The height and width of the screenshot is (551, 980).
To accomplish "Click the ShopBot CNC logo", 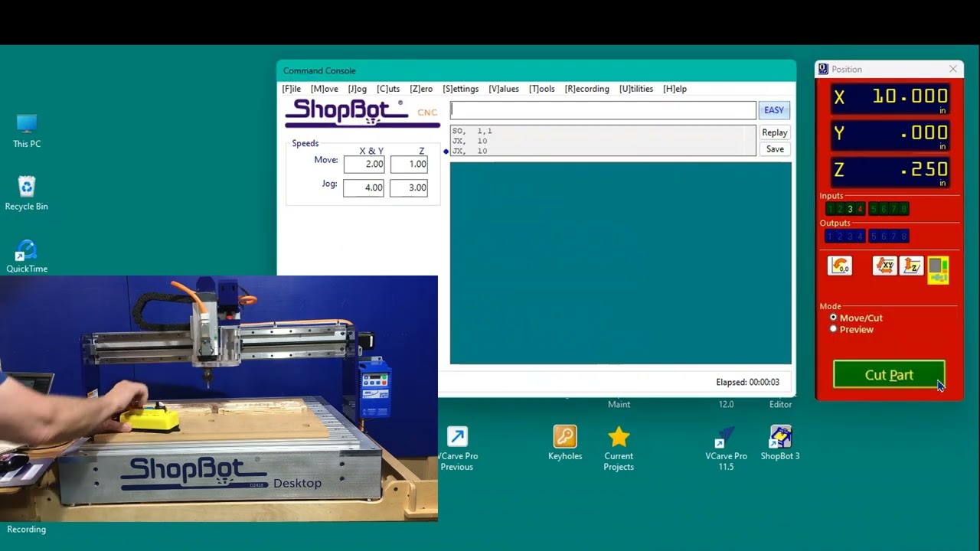I will 361,112.
